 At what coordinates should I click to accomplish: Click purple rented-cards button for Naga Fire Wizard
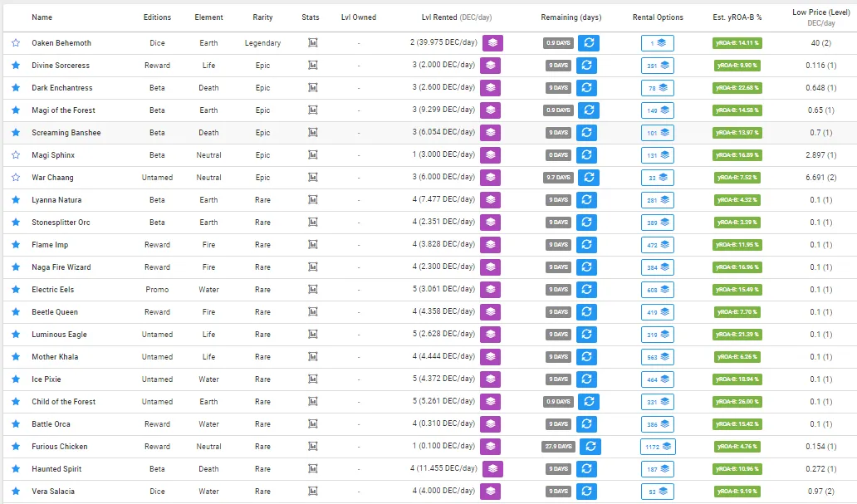[490, 267]
